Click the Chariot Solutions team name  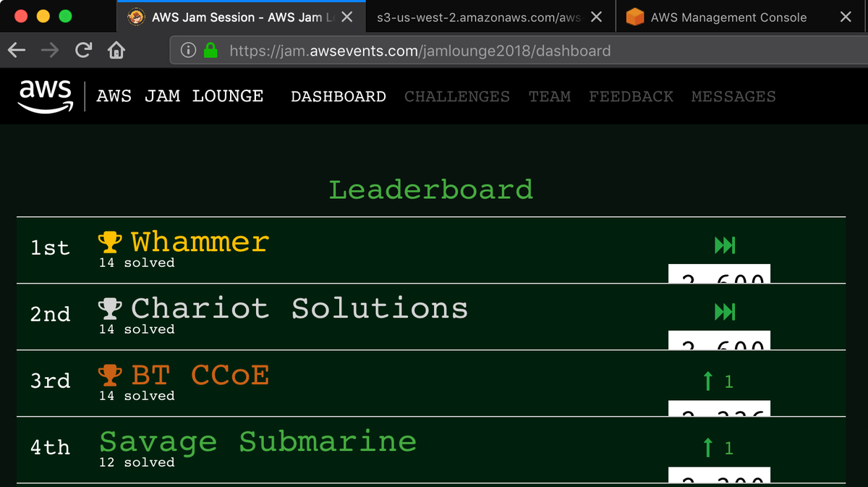(x=299, y=308)
